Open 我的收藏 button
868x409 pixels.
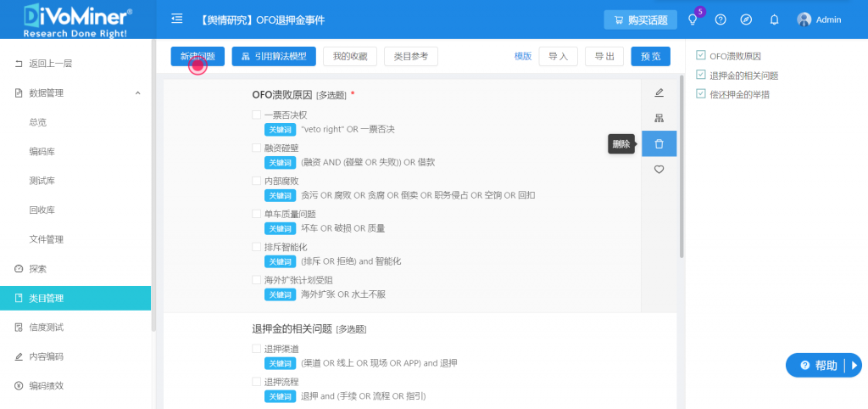pyautogui.click(x=350, y=56)
